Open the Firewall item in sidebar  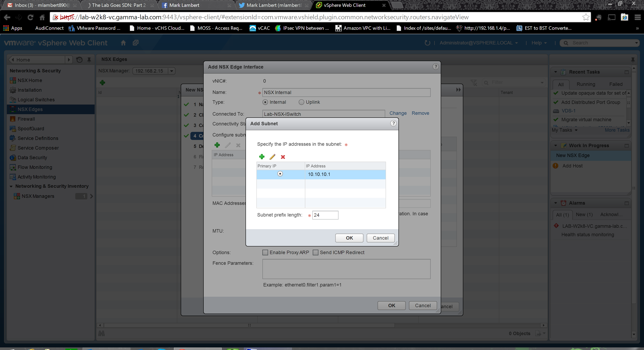coord(26,119)
